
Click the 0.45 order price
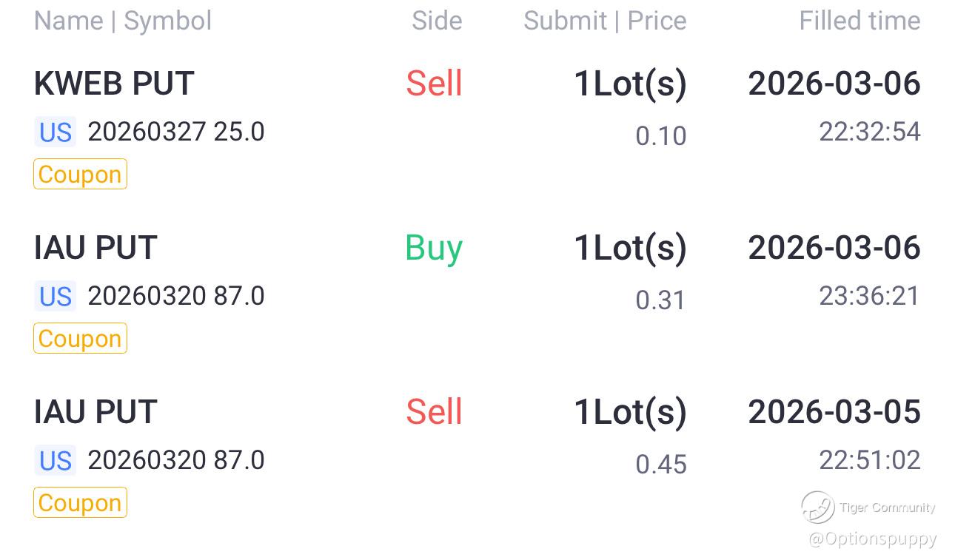pyautogui.click(x=660, y=465)
